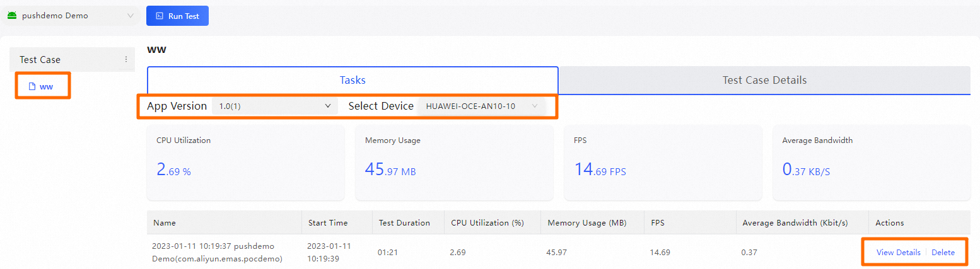
Task: Click the View Details link
Action: click(x=898, y=253)
